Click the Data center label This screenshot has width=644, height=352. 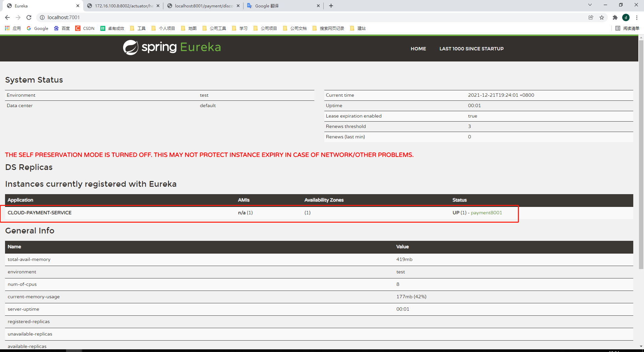pyautogui.click(x=19, y=105)
